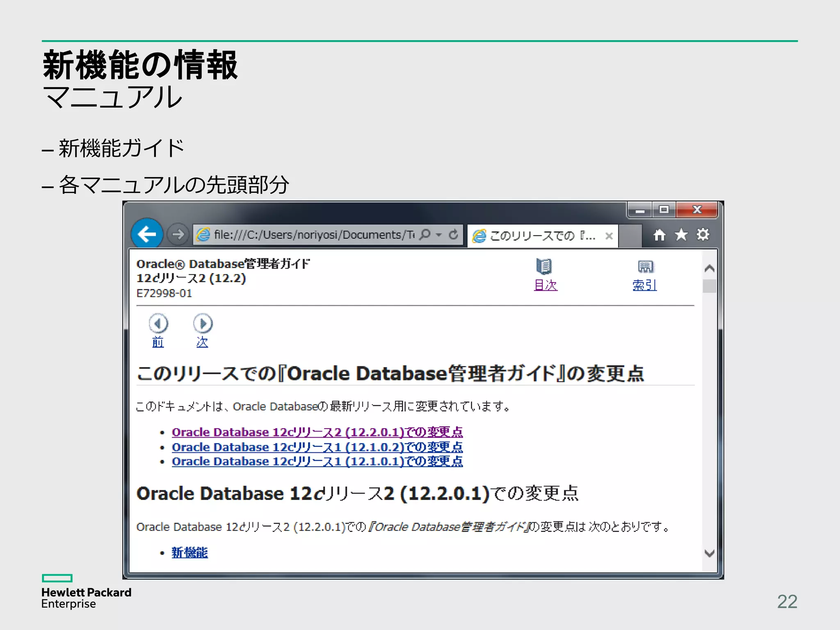Select the このリリースでの browser tab
Viewport: 840px width, 630px height.
541,236
